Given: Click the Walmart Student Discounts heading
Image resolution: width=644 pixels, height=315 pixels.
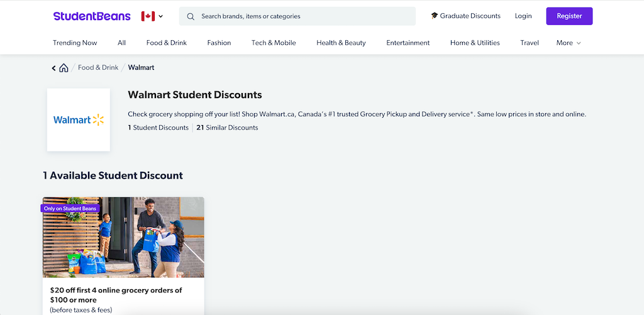Looking at the screenshot, I should (195, 95).
